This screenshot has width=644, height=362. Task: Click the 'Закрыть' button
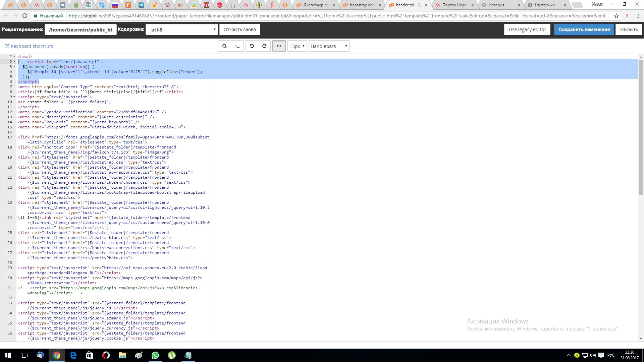[x=629, y=29]
